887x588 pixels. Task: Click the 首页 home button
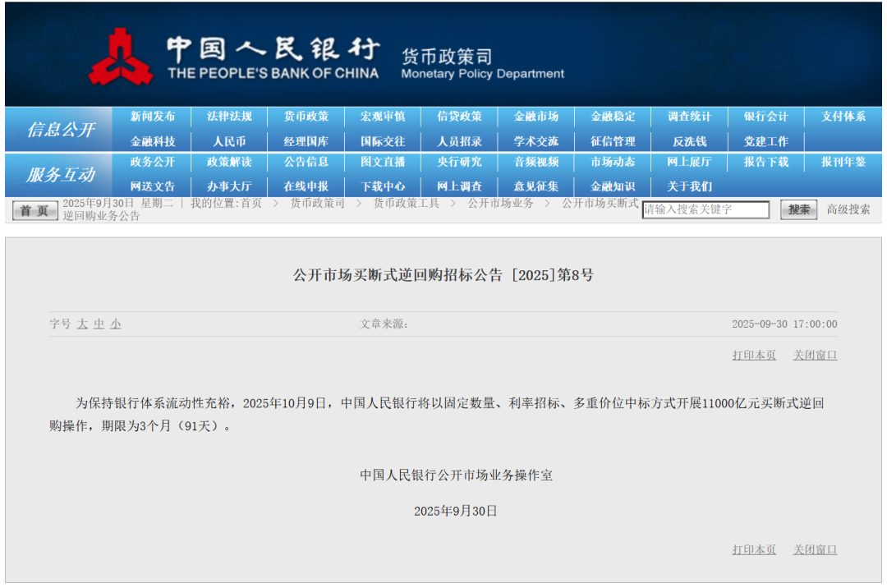click(35, 211)
